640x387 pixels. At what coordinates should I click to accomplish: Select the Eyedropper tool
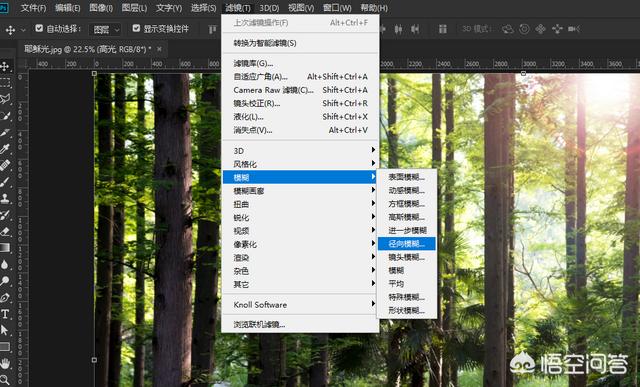point(5,149)
